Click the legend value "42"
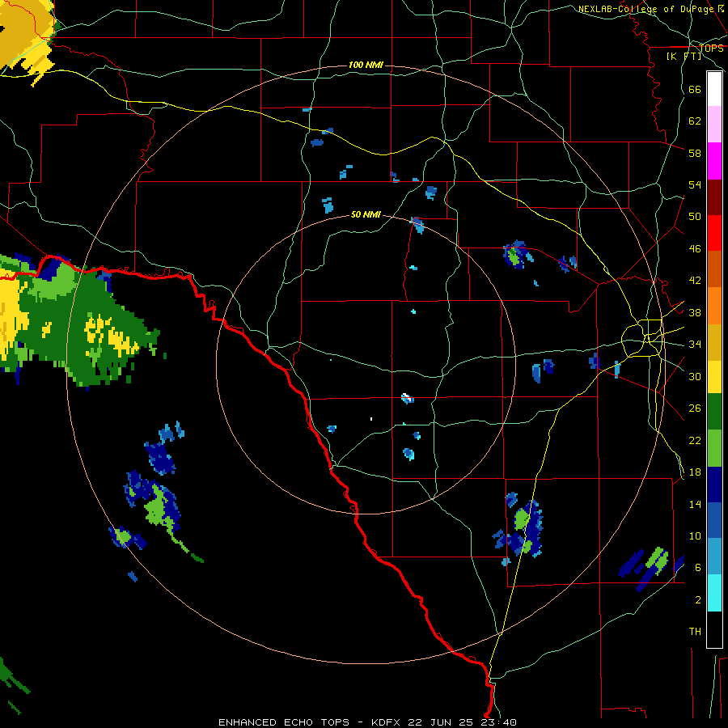 pos(695,281)
